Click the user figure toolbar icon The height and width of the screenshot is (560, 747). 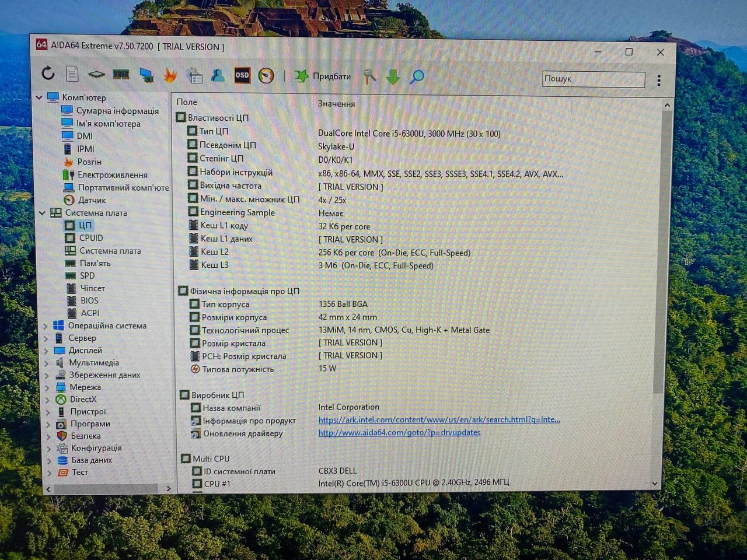click(x=218, y=75)
